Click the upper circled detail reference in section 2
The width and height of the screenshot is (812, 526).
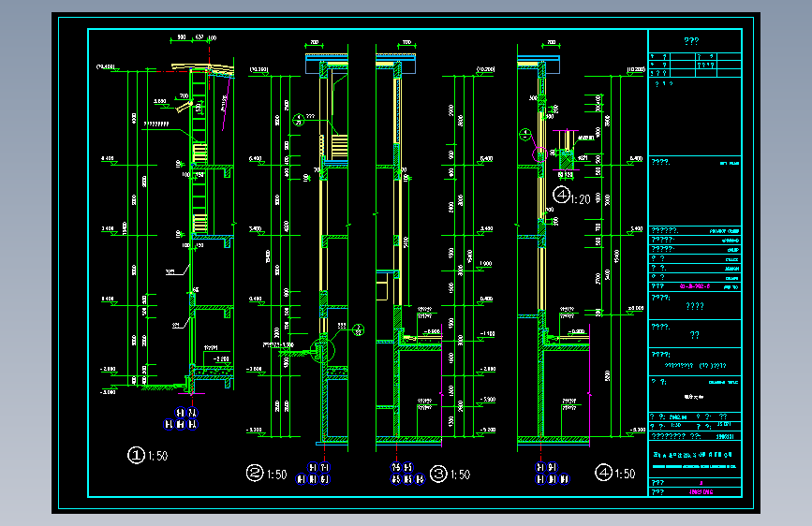[x=298, y=120]
